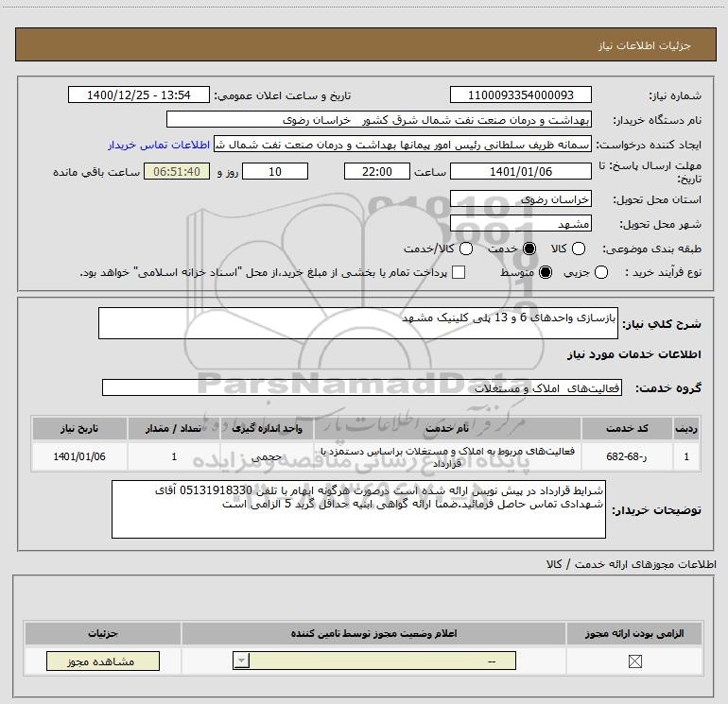728x704 pixels.
Task: Select the خدمت radio button
Action: click(x=529, y=249)
